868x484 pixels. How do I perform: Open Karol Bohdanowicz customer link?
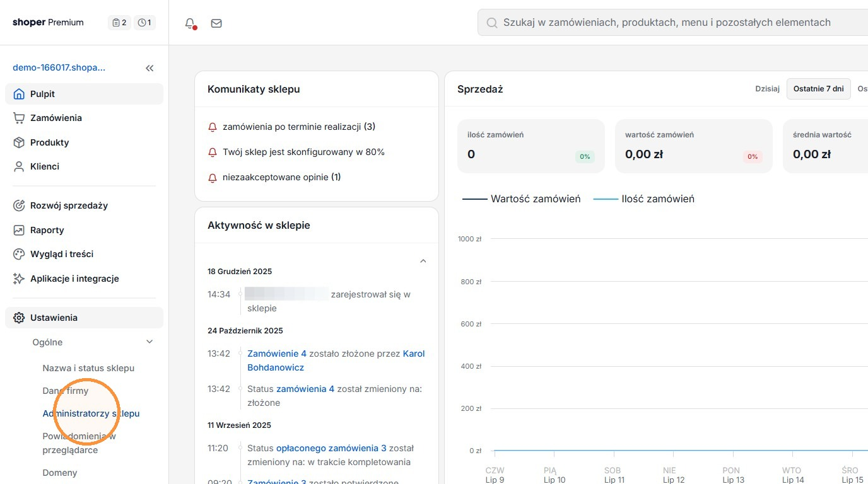coord(336,360)
